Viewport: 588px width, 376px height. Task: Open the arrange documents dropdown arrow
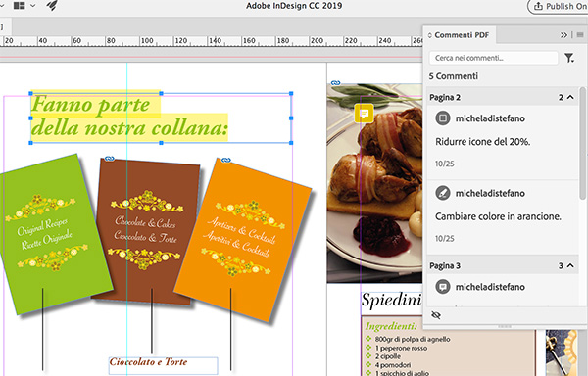33,6
